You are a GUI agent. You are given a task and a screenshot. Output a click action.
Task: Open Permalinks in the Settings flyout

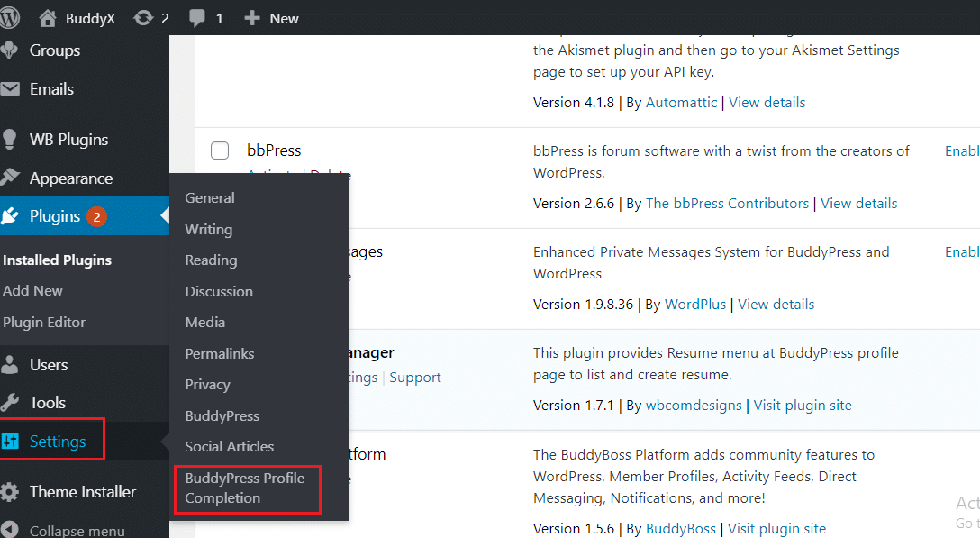[219, 354]
